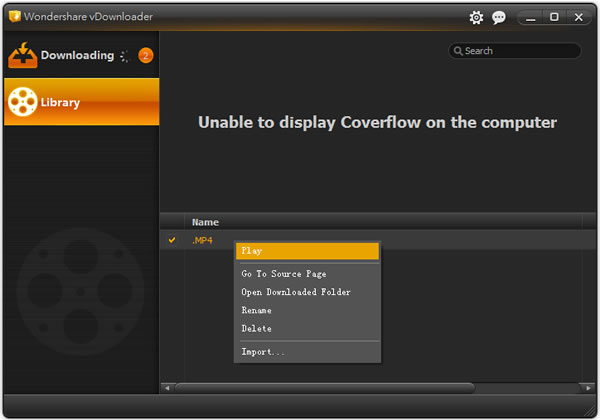Click the downloading spinner indicator
This screenshot has height=420, width=600.
[x=124, y=56]
